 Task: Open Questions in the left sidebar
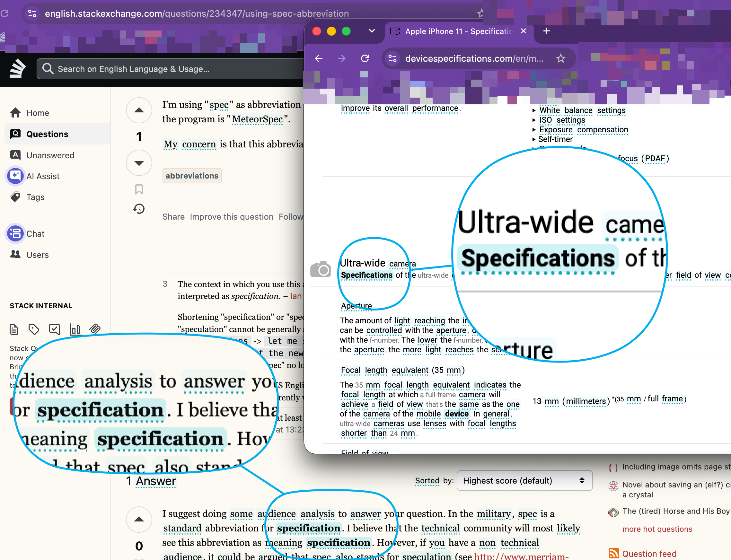(x=57, y=134)
